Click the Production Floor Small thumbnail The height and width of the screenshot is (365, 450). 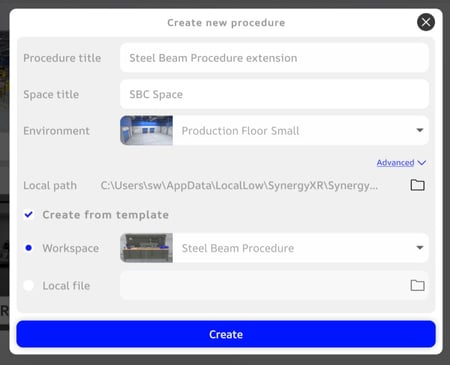click(146, 130)
